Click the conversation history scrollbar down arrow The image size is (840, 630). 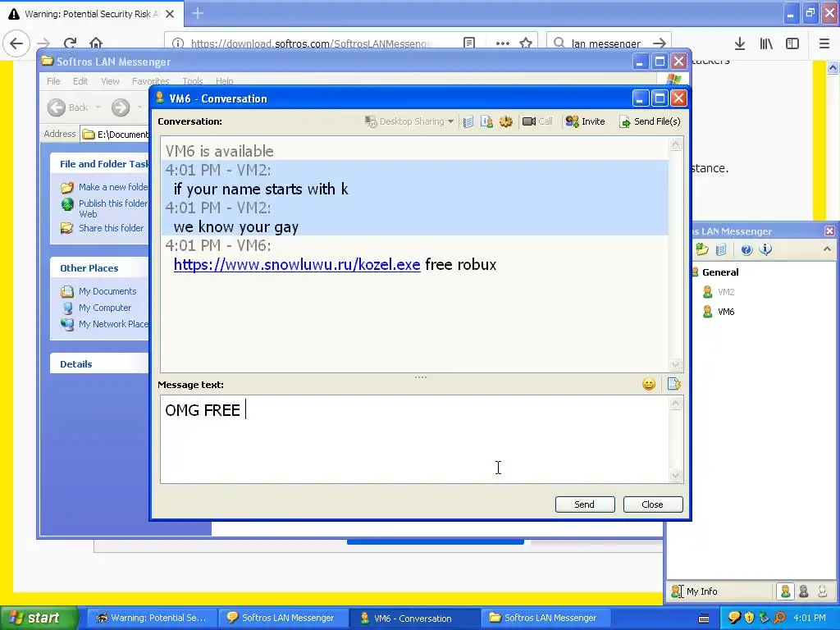click(x=676, y=365)
